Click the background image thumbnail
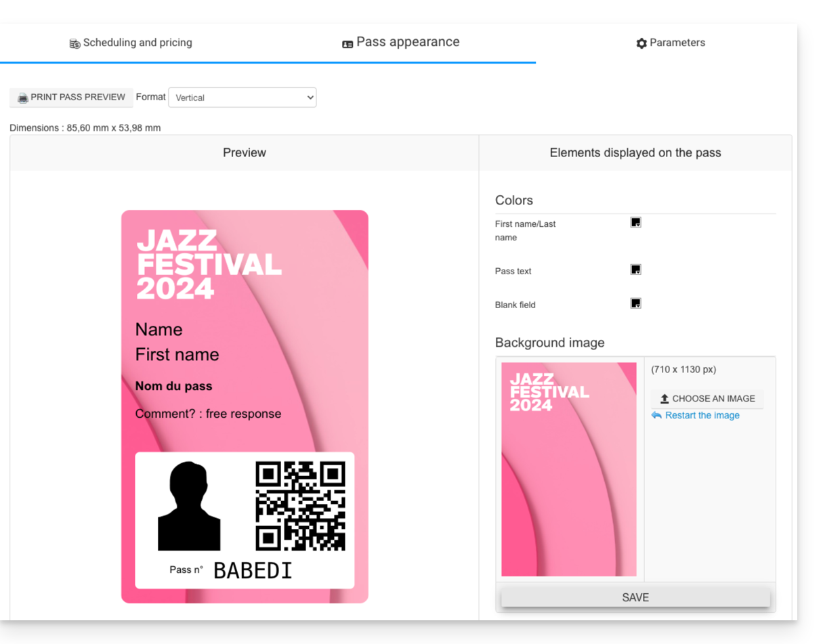 (568, 469)
